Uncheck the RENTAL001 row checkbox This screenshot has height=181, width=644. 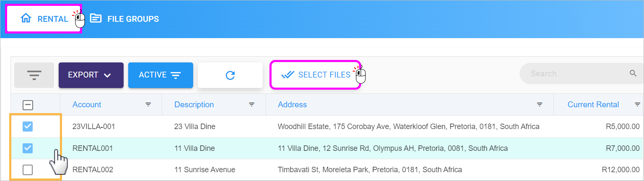(28, 148)
